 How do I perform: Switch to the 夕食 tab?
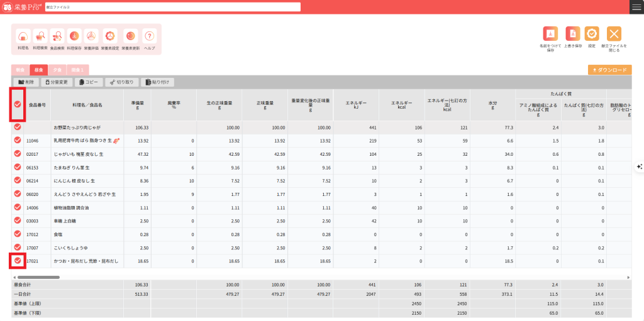tap(57, 70)
